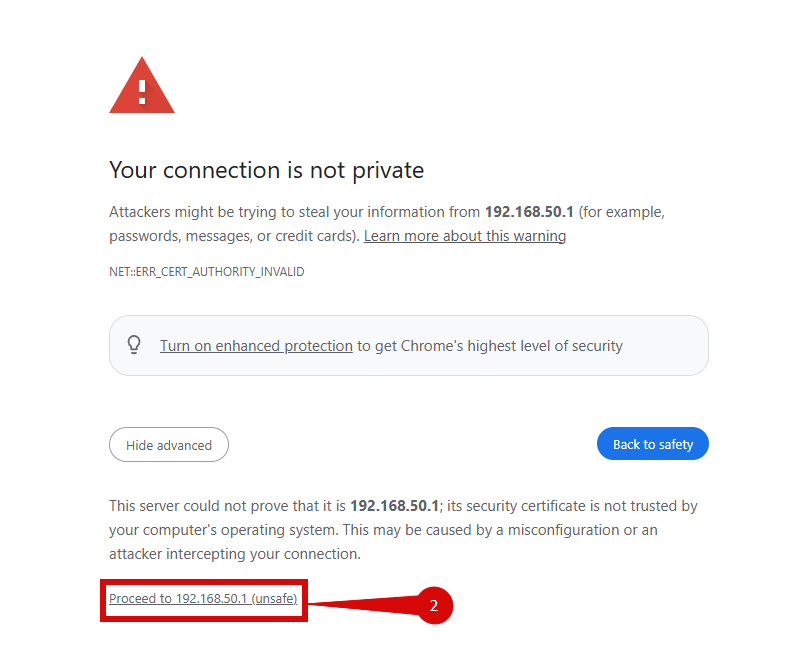Click the NET::ERR_CERT_AUTHORITY_INVALID error code
Image resolution: width=812 pixels, height=664 pixels.
pyautogui.click(x=206, y=271)
